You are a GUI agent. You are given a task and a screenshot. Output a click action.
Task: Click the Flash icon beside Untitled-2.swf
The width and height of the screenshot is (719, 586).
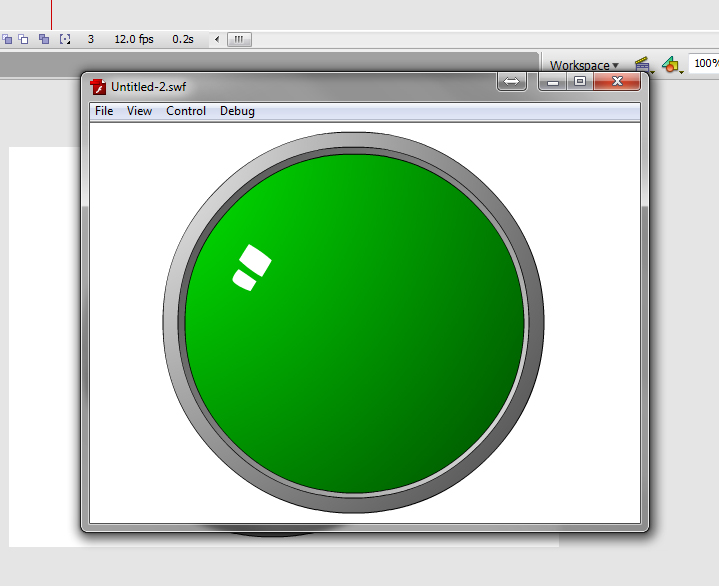(98, 87)
